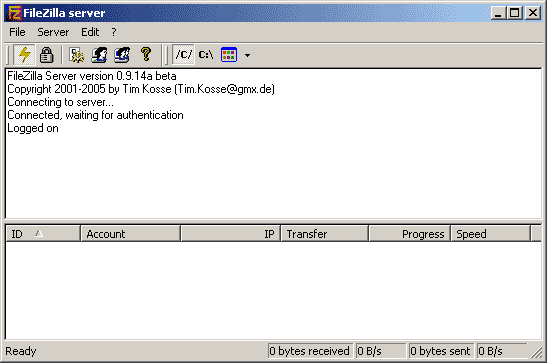Open the Users configuration icon
The width and height of the screenshot is (547, 363).
click(x=99, y=55)
